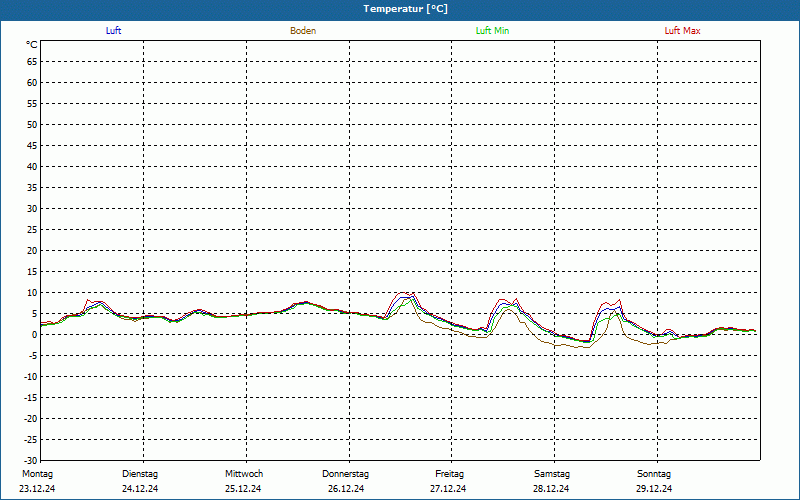The height and width of the screenshot is (500, 800).
Task: Click the brown Boden legend label
Action: (x=303, y=31)
